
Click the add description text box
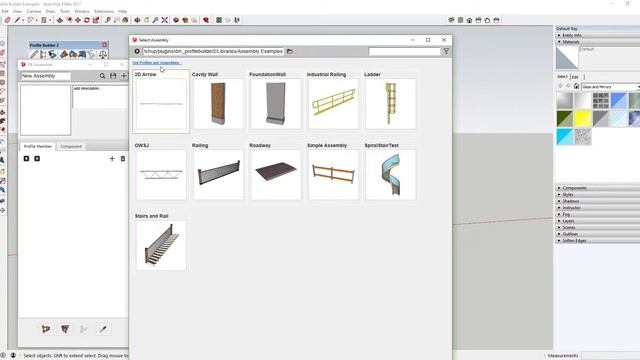(100, 97)
